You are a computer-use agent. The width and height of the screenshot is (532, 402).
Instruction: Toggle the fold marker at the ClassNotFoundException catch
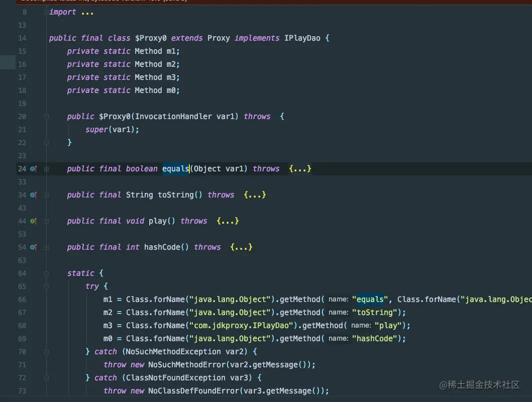[47, 378]
